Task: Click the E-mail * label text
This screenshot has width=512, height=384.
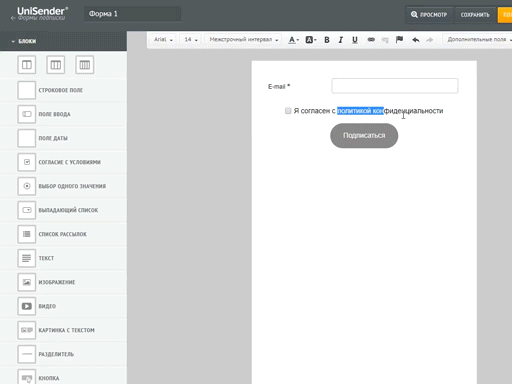Action: 279,87
